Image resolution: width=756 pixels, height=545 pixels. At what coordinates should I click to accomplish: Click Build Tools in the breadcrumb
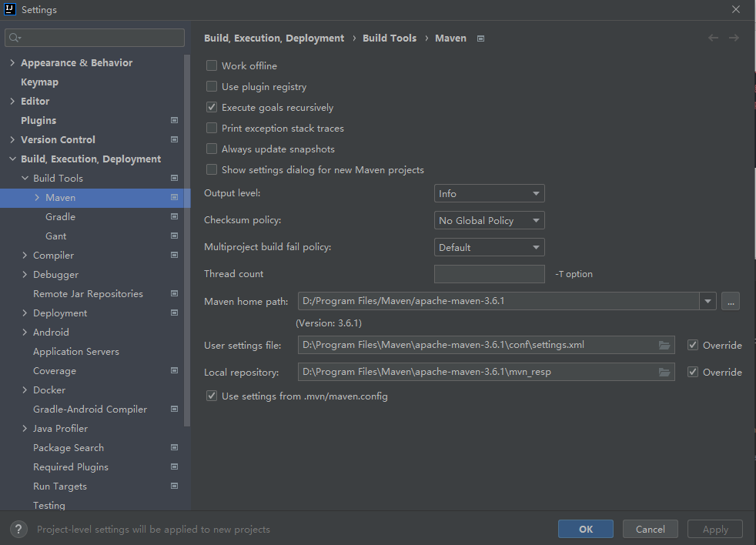coord(390,38)
